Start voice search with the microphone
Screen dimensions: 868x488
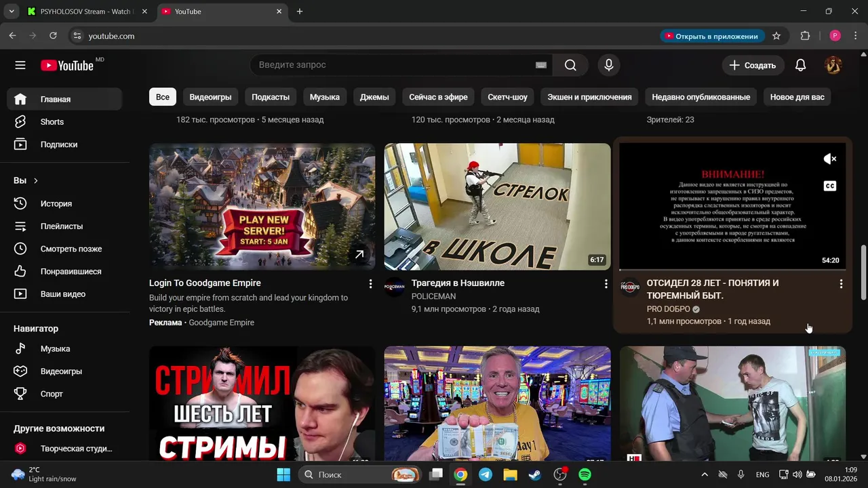tap(609, 65)
